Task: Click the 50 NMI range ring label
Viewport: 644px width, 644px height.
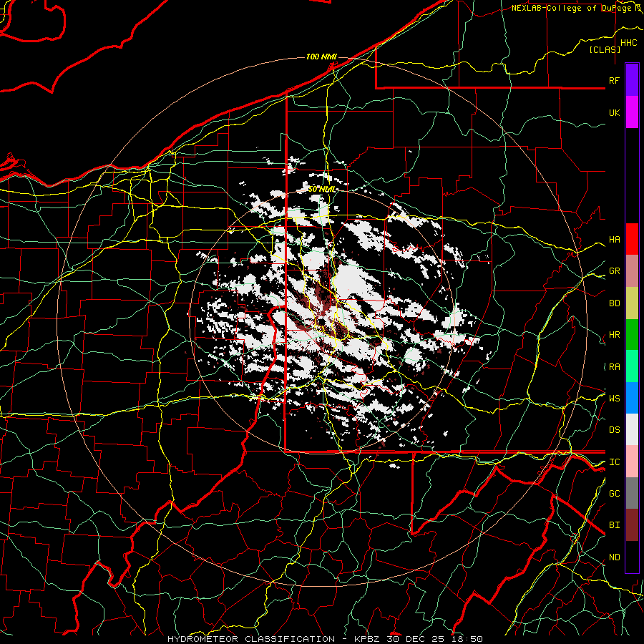Action: [x=321, y=190]
